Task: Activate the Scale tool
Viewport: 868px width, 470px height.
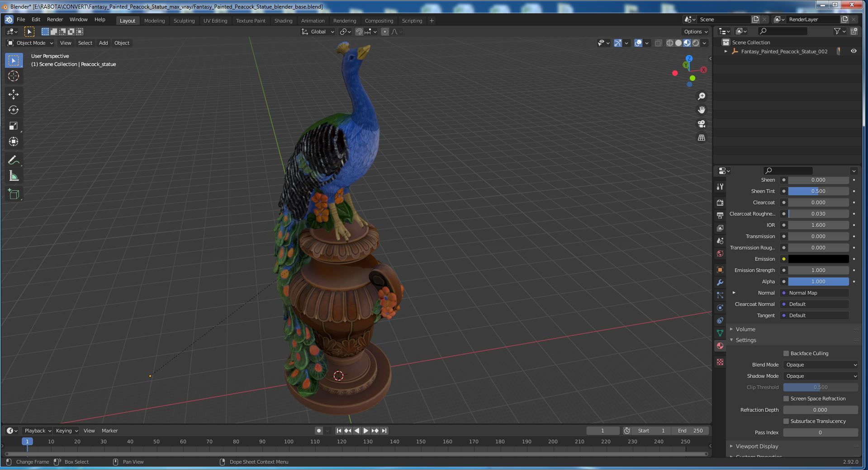Action: click(14, 126)
